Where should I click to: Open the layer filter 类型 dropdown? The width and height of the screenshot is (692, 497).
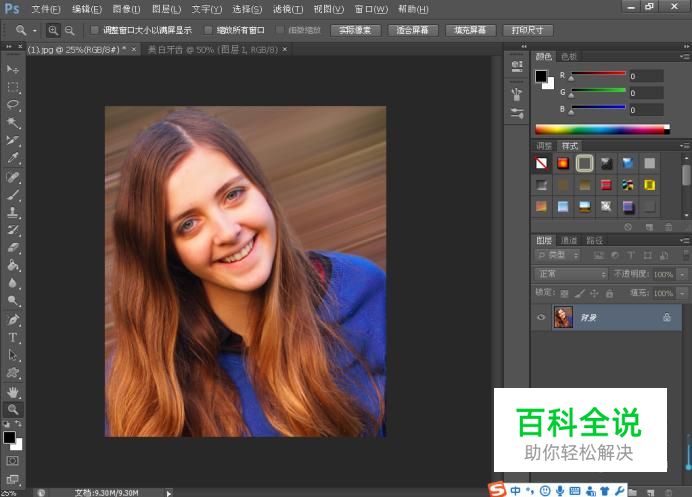click(x=558, y=256)
